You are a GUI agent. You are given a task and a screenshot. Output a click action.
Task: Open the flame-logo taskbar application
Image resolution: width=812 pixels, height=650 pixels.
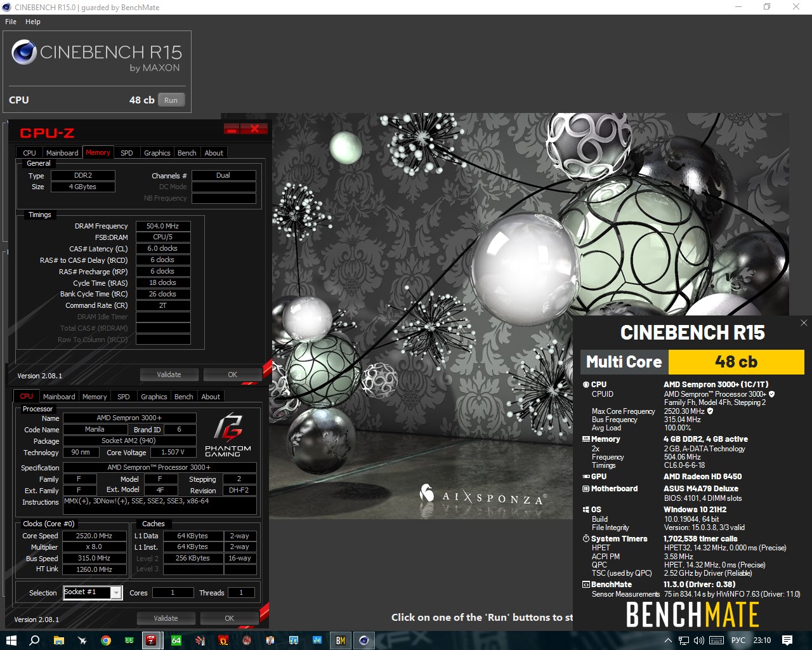click(223, 640)
